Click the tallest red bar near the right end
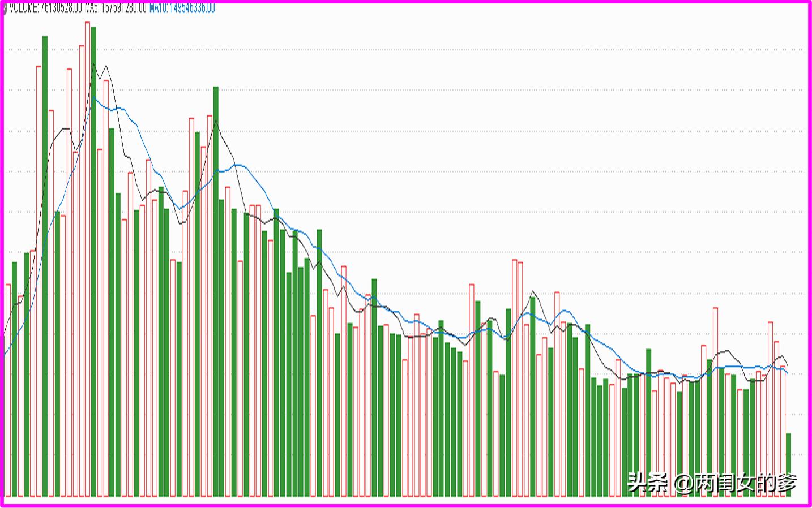 tap(771, 410)
